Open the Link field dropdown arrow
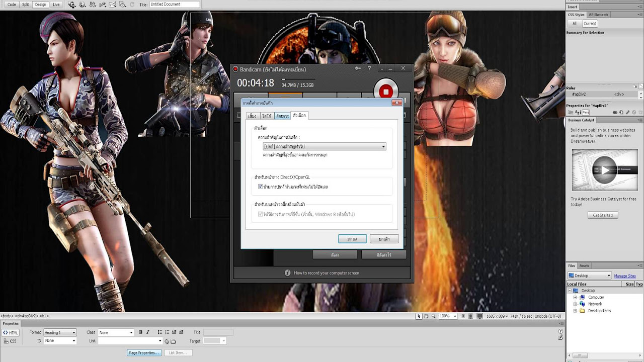 tap(160, 341)
